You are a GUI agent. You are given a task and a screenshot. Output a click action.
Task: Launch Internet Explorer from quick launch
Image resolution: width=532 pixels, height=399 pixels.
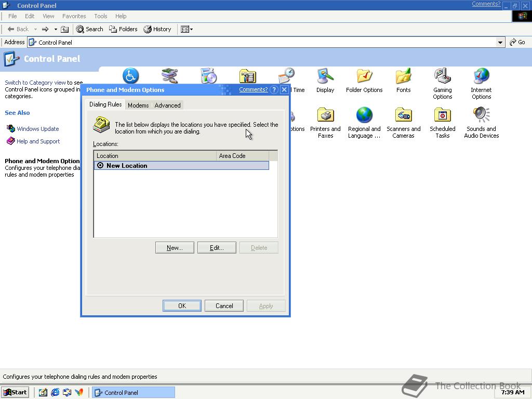55,392
